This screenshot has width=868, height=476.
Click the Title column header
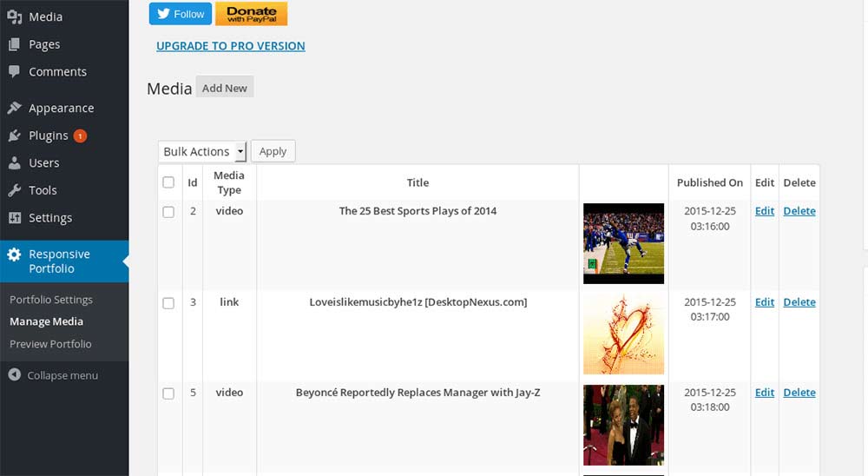(x=418, y=182)
